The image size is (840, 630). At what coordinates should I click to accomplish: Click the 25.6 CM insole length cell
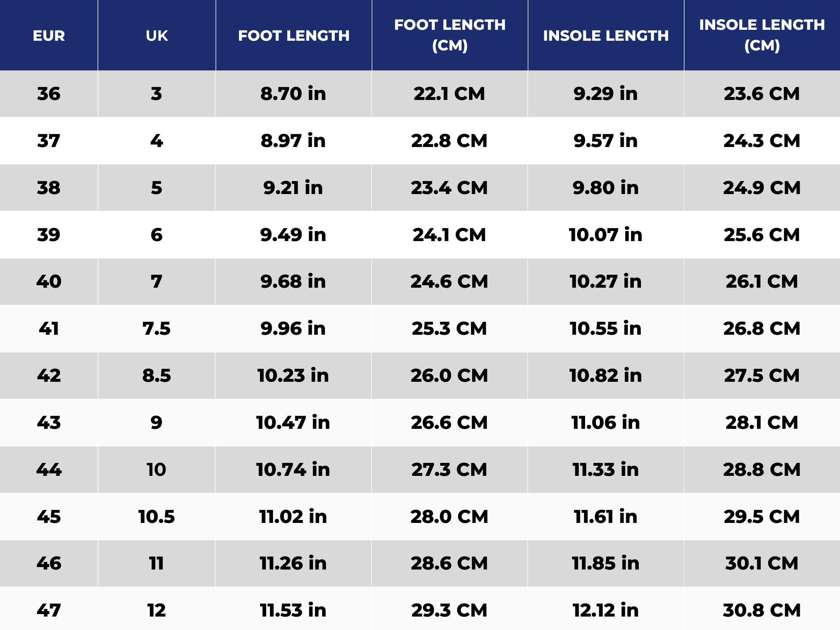762,235
